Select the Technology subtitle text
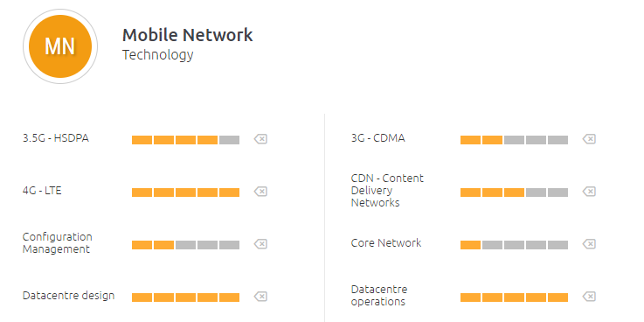The width and height of the screenshot is (644, 322). [x=157, y=55]
